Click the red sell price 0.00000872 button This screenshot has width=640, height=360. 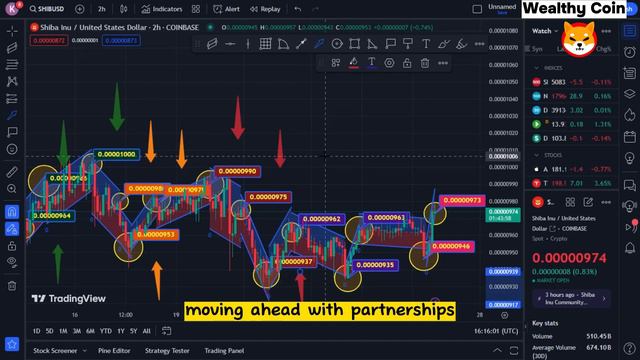pyautogui.click(x=49, y=40)
